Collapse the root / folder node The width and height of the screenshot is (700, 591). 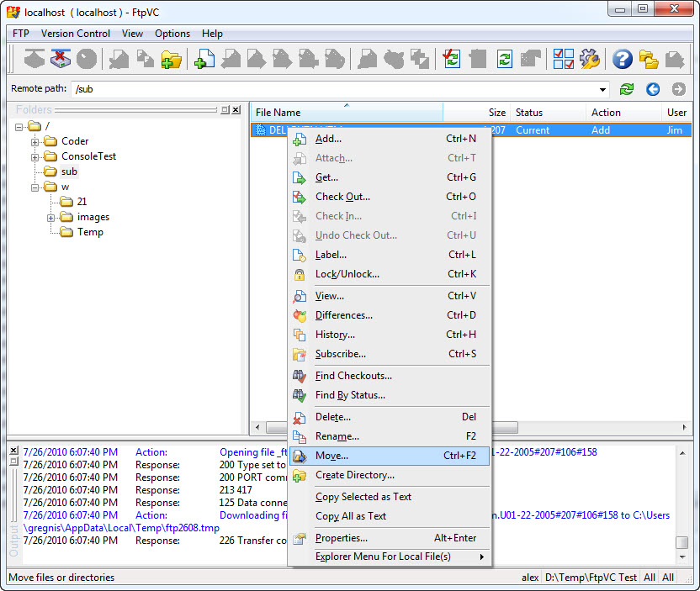point(19,127)
